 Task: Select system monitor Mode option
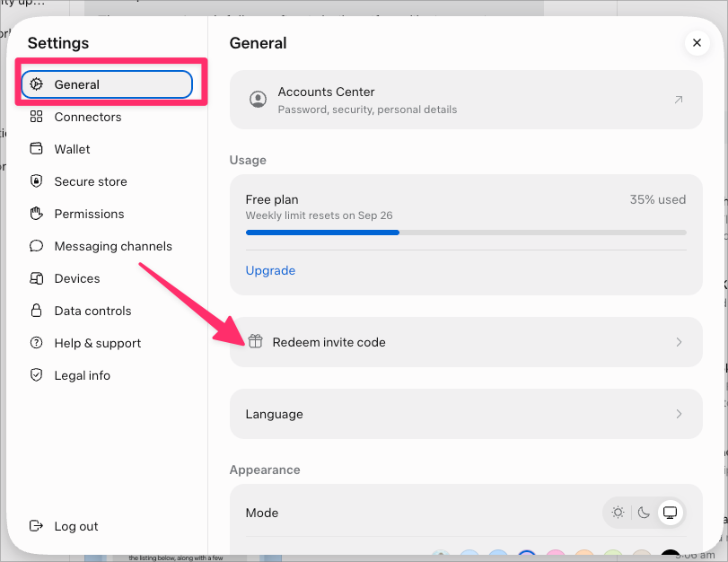(x=670, y=513)
